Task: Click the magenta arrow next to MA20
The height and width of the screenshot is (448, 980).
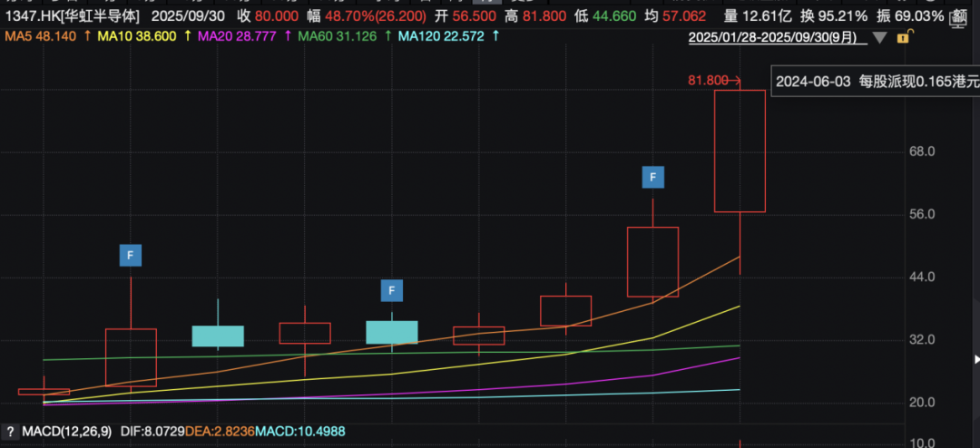Action: [x=288, y=36]
